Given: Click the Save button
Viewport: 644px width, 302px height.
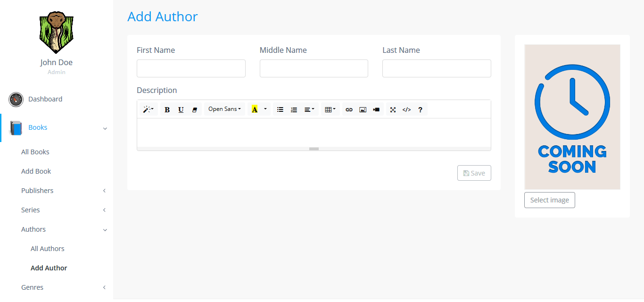Looking at the screenshot, I should click(x=474, y=173).
